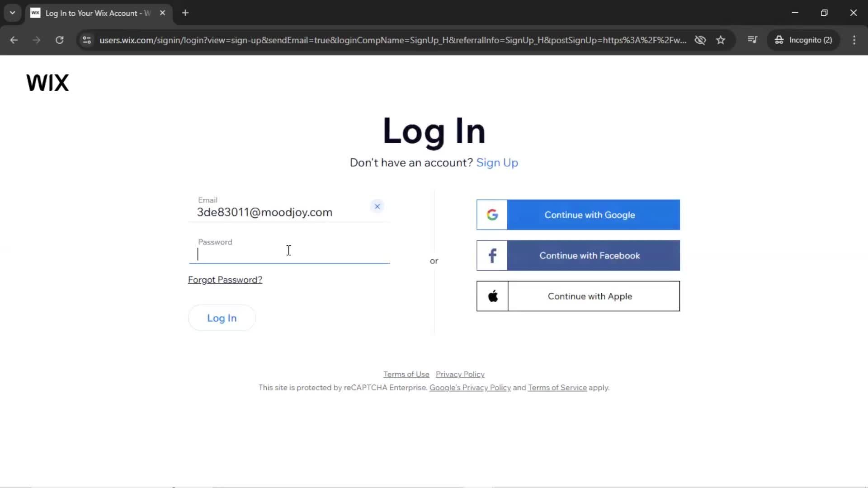
Task: Open Google's Privacy Policy link
Action: click(x=470, y=388)
